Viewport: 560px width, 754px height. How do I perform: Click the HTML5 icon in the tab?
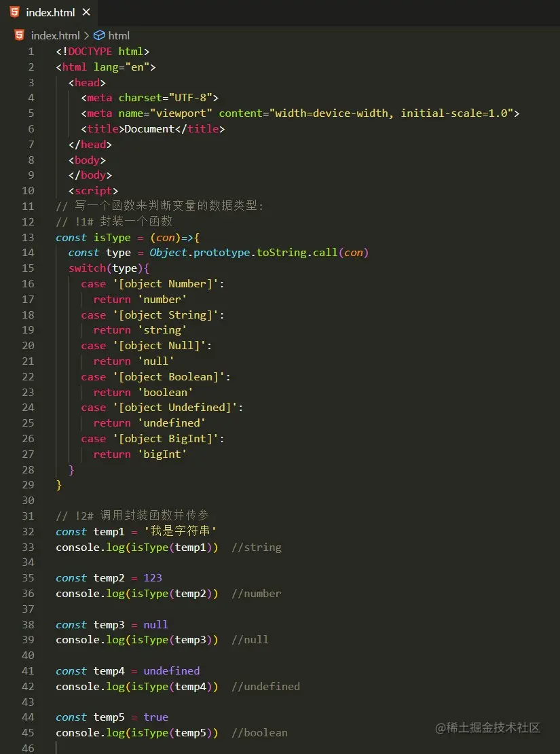pos(15,12)
